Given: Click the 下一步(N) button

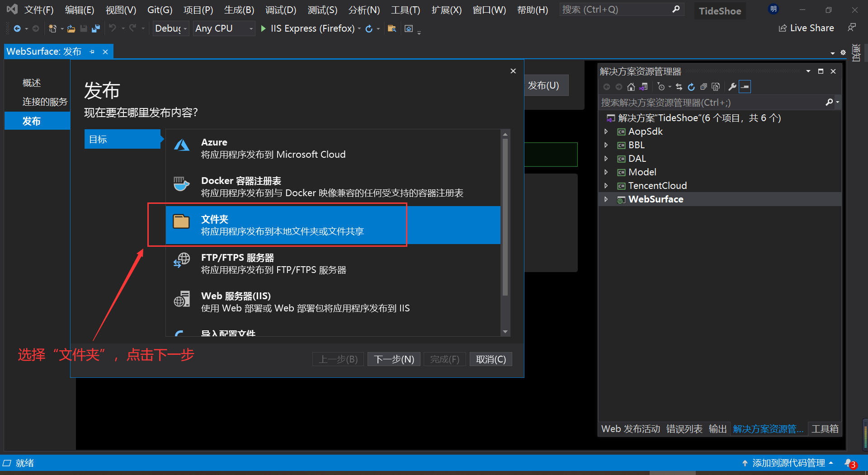Looking at the screenshot, I should [x=394, y=359].
